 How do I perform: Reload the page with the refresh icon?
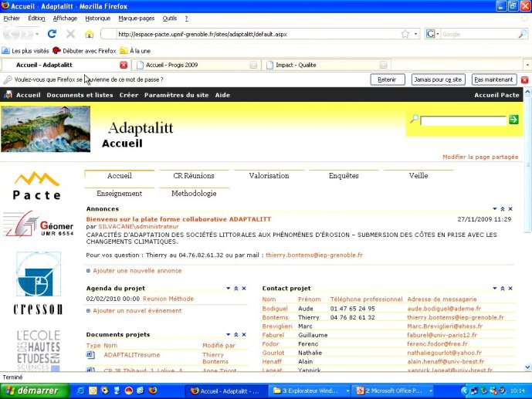click(52, 34)
